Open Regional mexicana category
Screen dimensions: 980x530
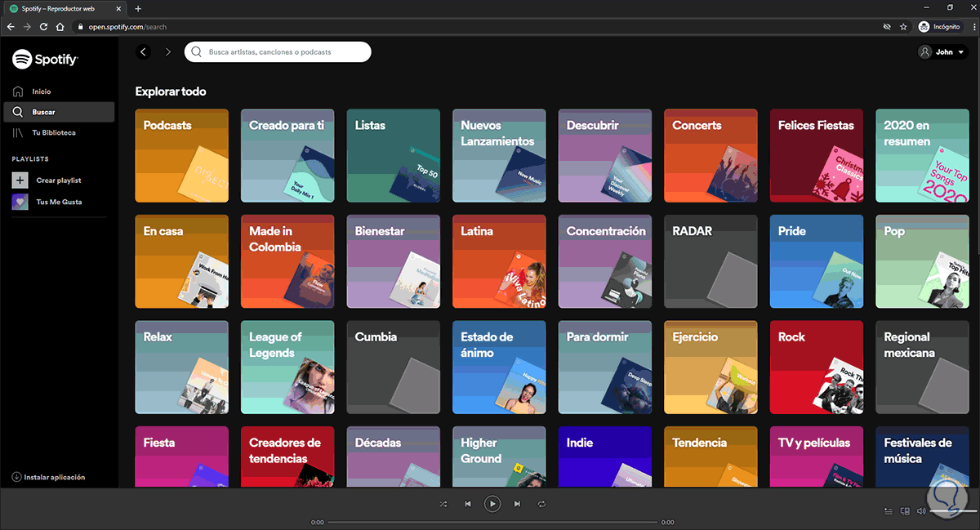tap(922, 367)
